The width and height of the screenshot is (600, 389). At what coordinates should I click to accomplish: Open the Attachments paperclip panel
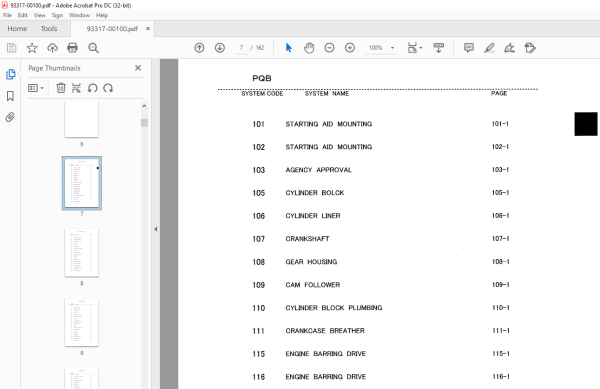(x=10, y=117)
